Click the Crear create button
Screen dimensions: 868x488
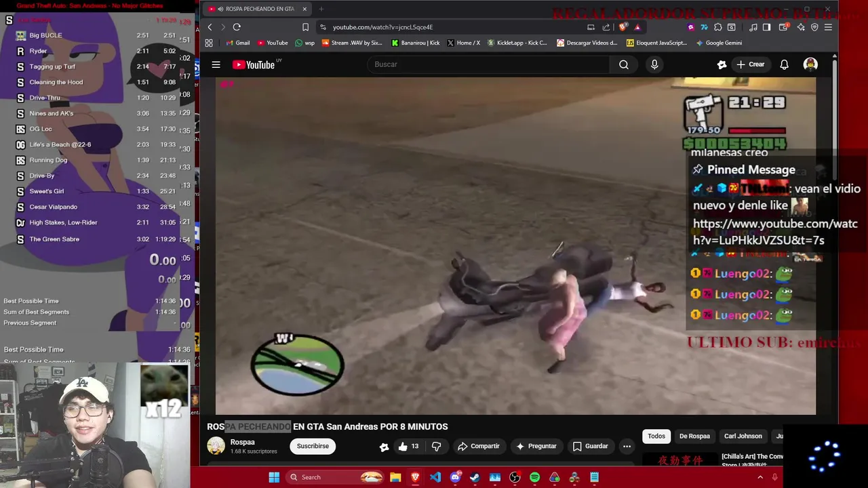(x=750, y=64)
